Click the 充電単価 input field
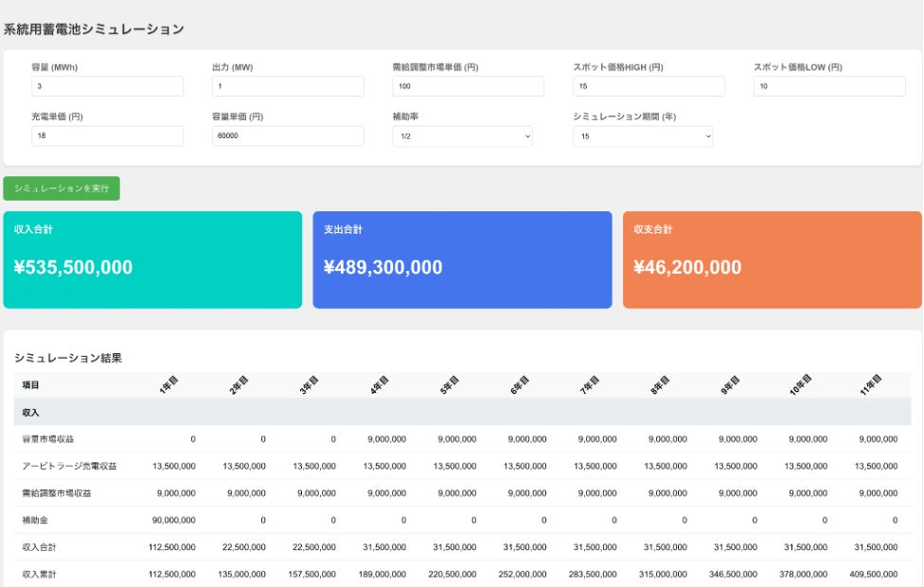 [107, 135]
